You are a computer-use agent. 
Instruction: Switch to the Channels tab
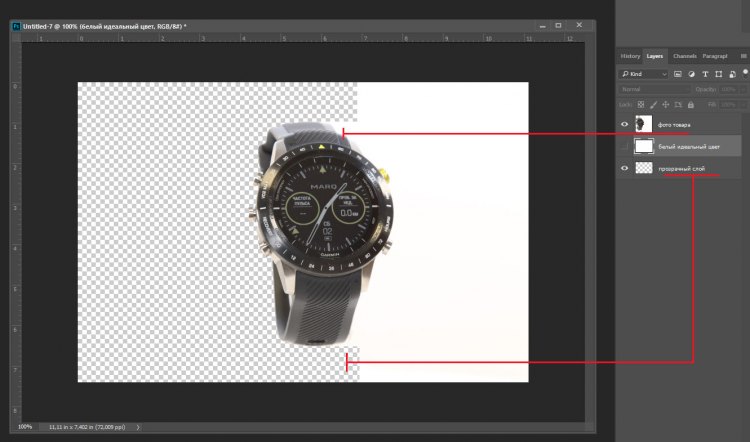point(684,56)
